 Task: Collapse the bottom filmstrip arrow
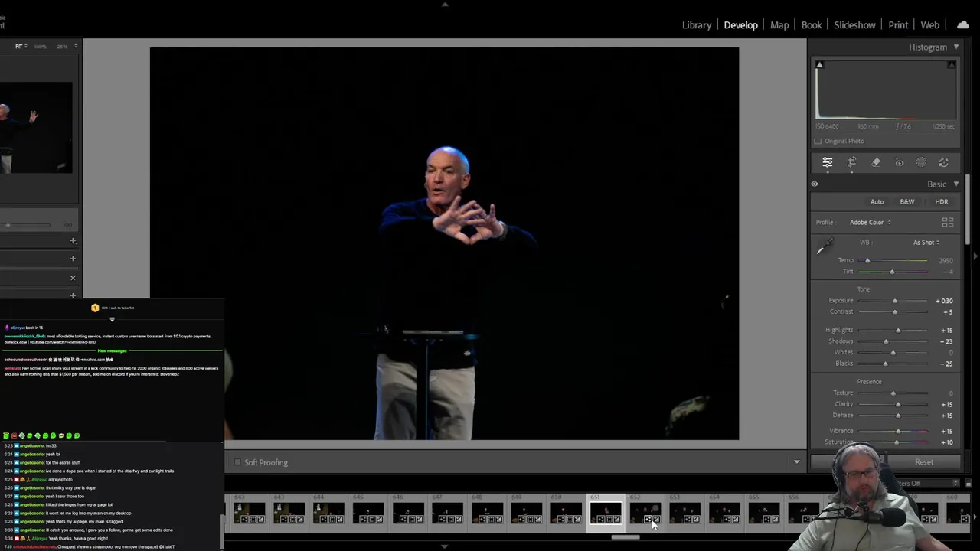445,546
